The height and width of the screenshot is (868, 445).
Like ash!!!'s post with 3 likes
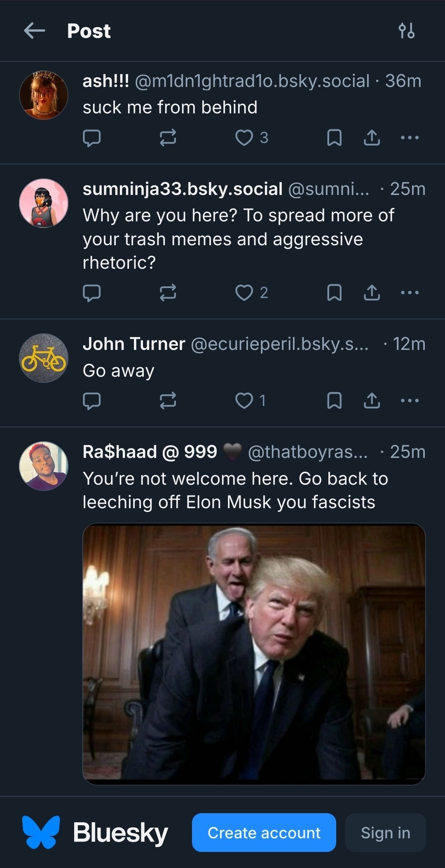244,138
